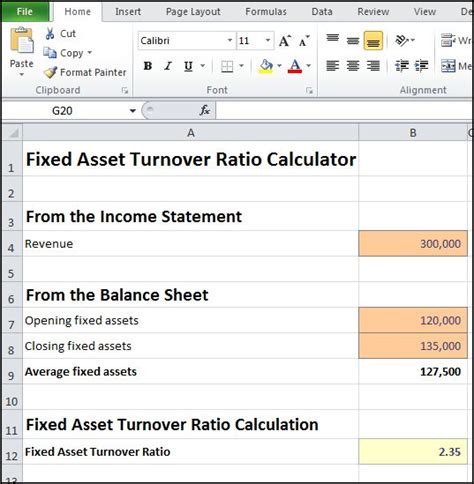Open the File menu button
The width and height of the screenshot is (474, 484).
tap(25, 11)
